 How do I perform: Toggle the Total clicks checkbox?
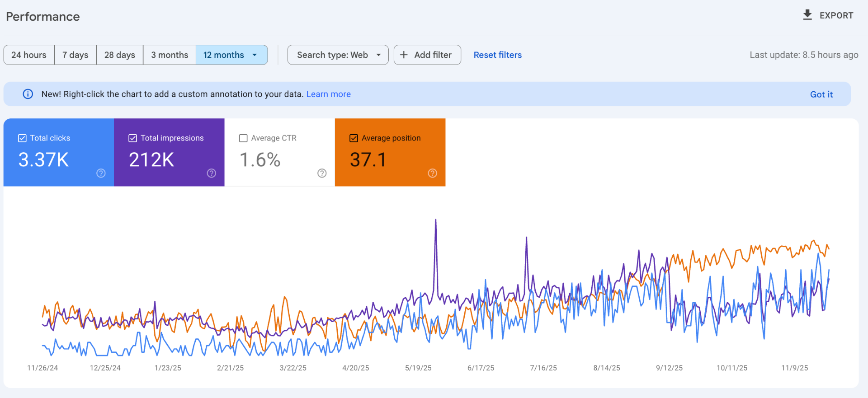pos(22,138)
